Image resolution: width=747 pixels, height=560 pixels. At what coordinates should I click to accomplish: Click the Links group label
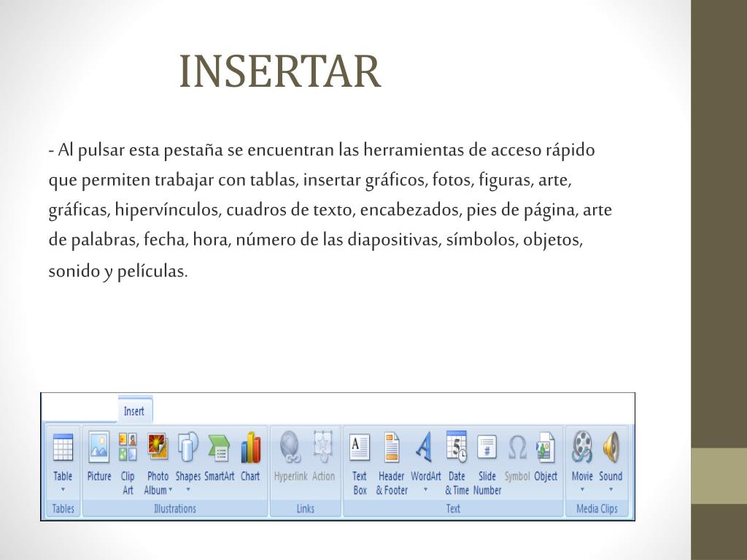(x=306, y=508)
